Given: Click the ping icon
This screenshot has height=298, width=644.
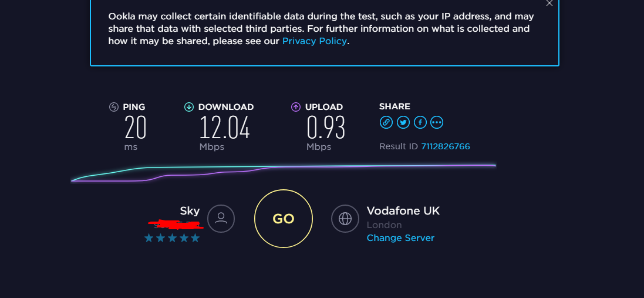Looking at the screenshot, I should click(x=114, y=107).
